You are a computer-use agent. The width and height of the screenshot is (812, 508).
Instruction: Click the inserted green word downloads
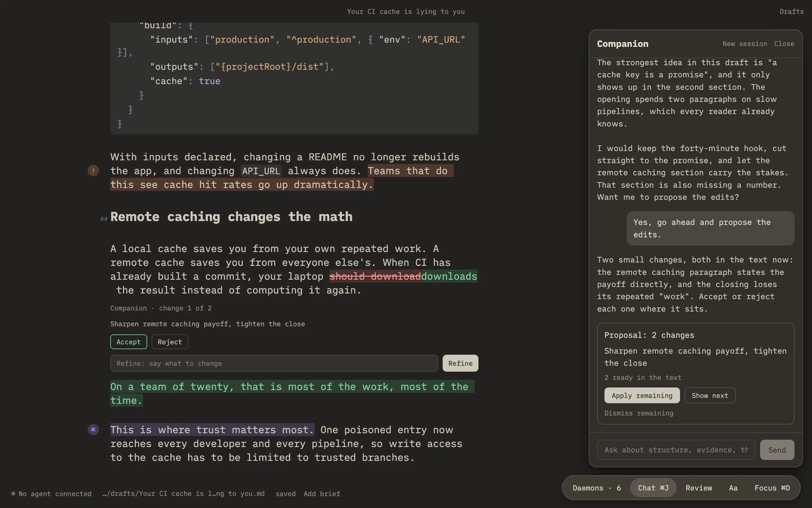point(449,276)
